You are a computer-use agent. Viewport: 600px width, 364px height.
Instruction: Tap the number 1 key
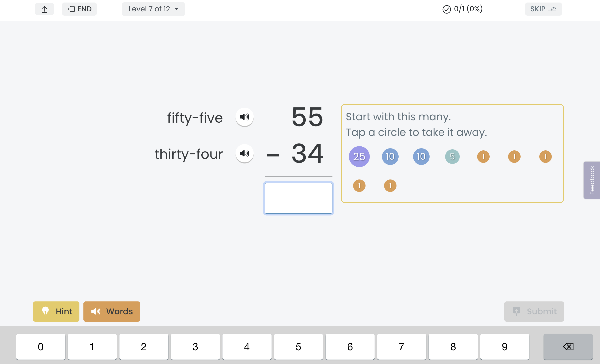click(92, 347)
